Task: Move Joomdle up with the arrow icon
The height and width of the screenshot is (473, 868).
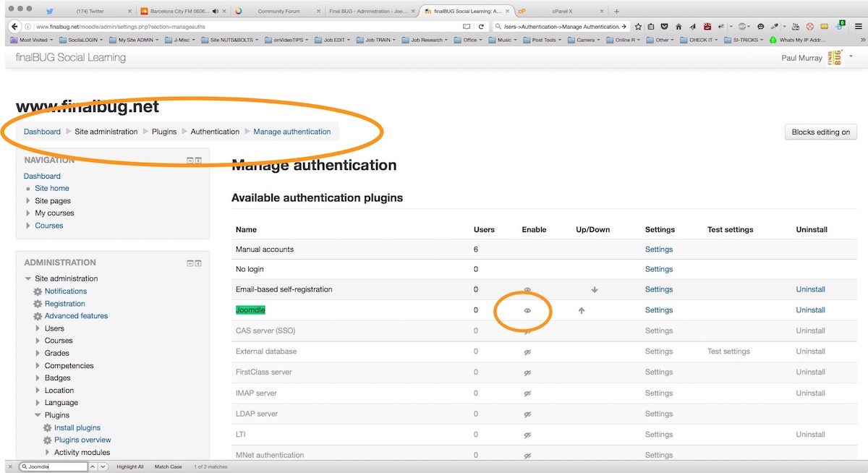Action: pyautogui.click(x=581, y=310)
